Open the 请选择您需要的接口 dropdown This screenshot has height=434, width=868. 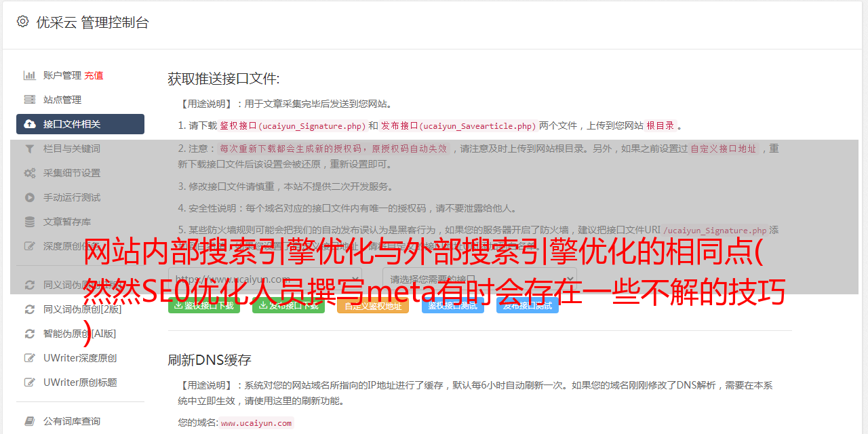pyautogui.click(x=480, y=279)
